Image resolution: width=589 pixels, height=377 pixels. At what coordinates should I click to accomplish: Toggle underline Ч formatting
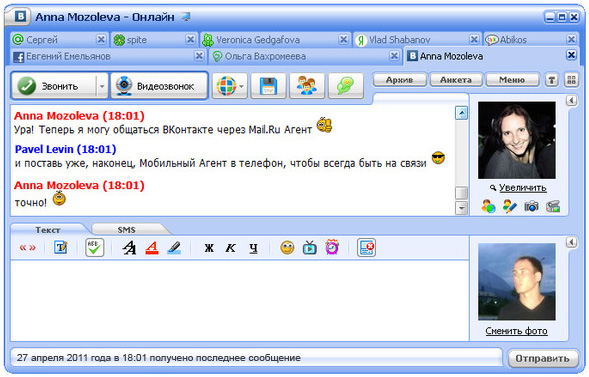(x=254, y=247)
